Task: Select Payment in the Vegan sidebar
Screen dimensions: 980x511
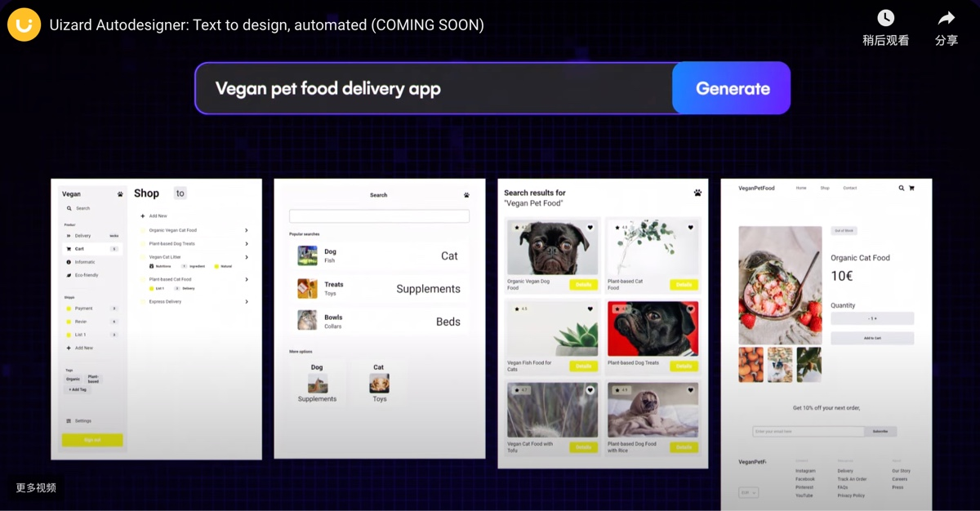Action: (x=92, y=309)
